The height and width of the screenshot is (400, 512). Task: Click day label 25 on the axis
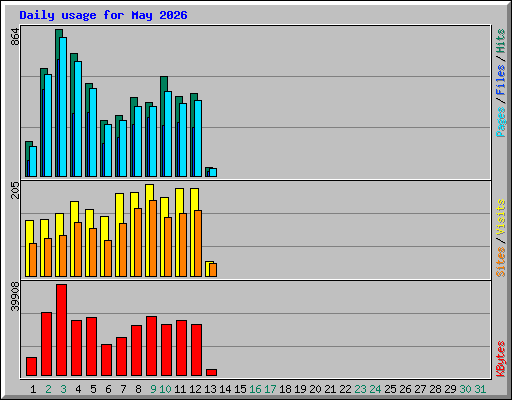coord(390,389)
